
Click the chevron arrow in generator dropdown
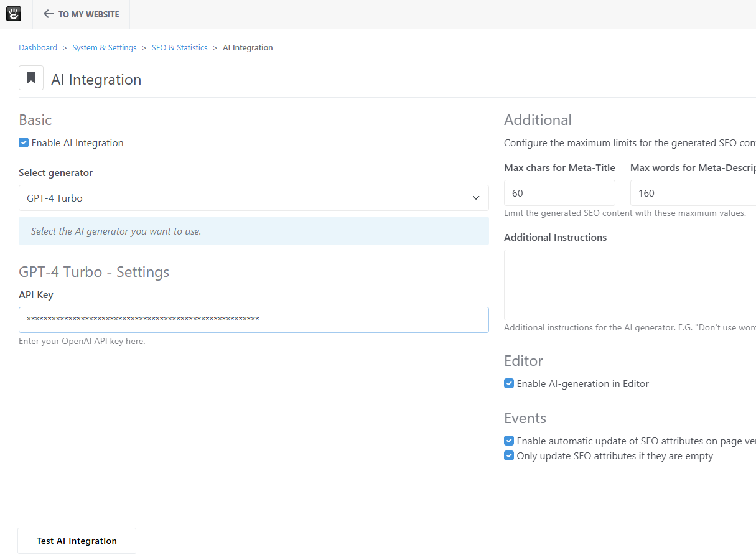coord(476,198)
